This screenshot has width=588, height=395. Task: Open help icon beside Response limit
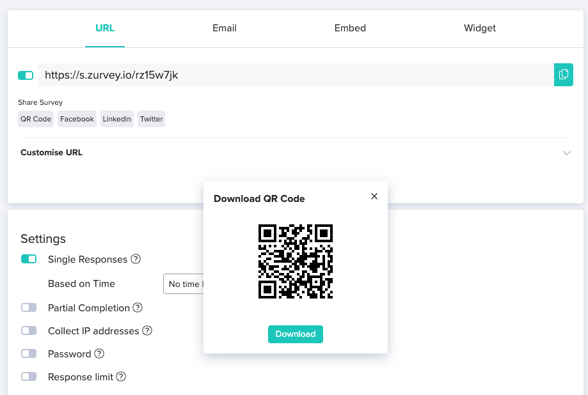tap(121, 376)
